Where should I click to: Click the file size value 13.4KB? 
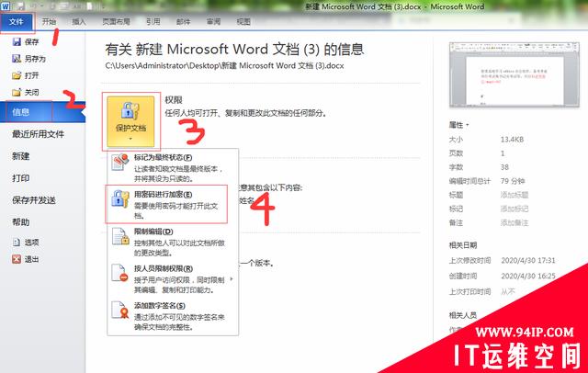512,139
